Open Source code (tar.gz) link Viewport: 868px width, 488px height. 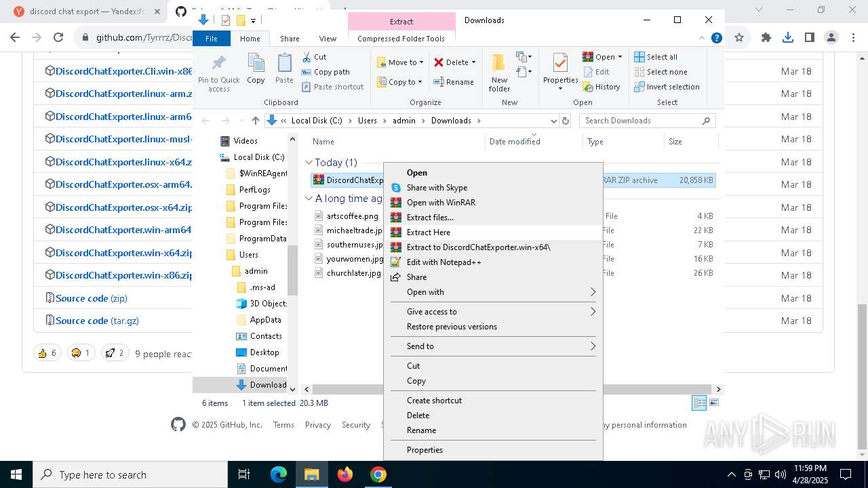point(98,321)
